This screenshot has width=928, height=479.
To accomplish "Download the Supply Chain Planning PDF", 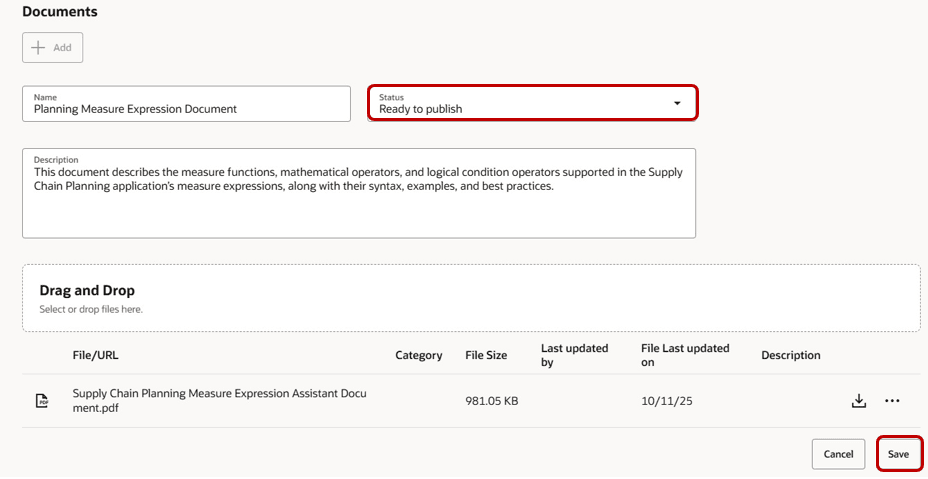I will tap(858, 401).
